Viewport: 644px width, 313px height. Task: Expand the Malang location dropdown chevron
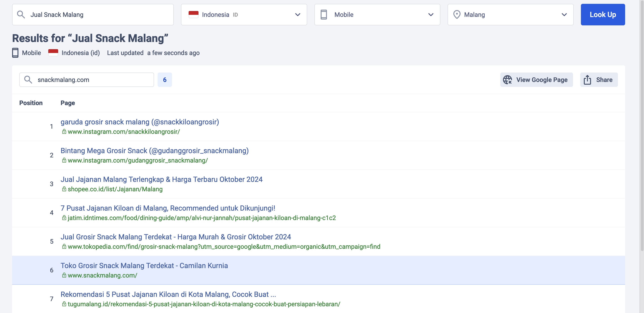coord(564,15)
